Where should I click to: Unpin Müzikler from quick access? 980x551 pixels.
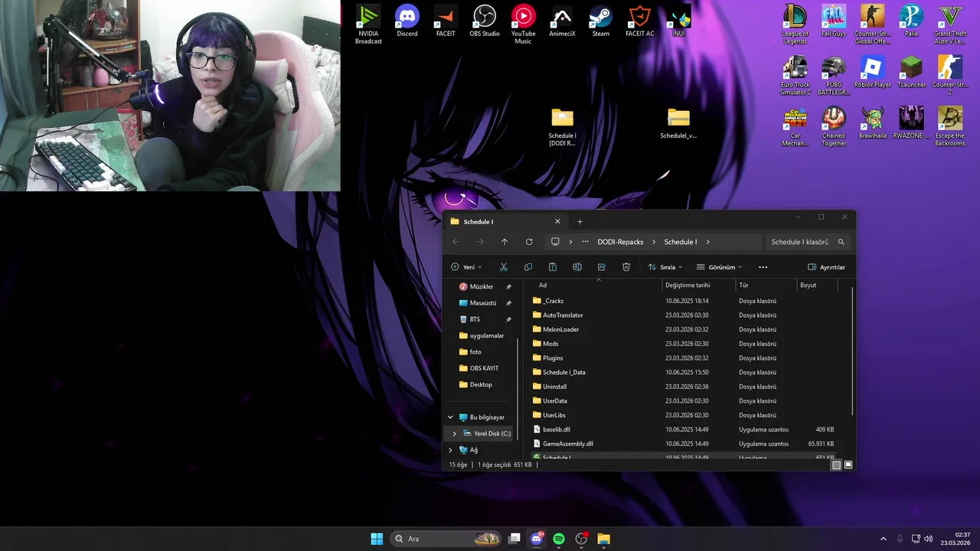click(508, 286)
